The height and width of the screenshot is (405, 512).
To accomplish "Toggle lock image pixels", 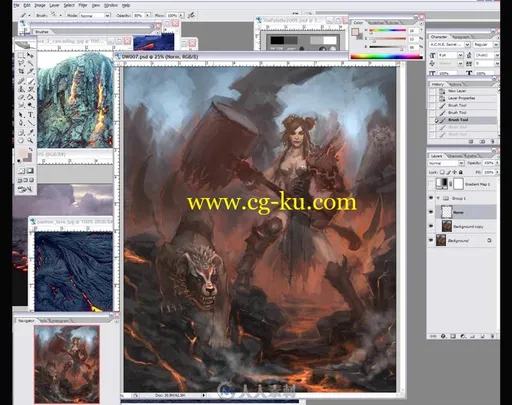I will 448,172.
